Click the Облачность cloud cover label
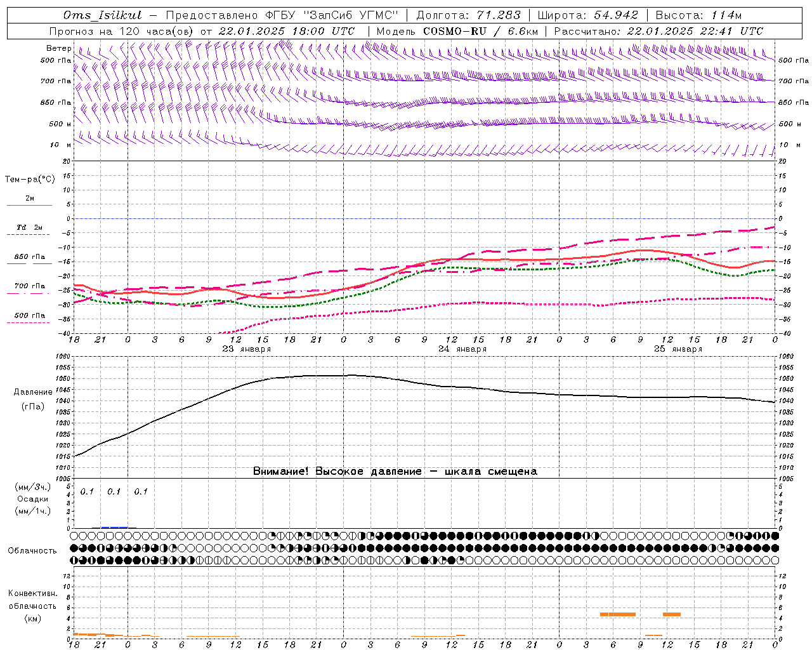 (x=32, y=550)
